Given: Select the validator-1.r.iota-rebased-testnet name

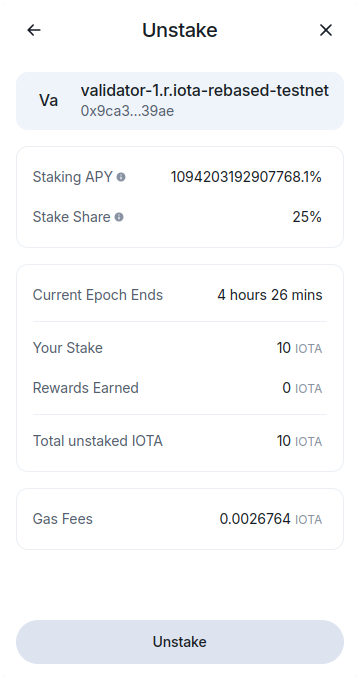Looking at the screenshot, I should tap(205, 91).
